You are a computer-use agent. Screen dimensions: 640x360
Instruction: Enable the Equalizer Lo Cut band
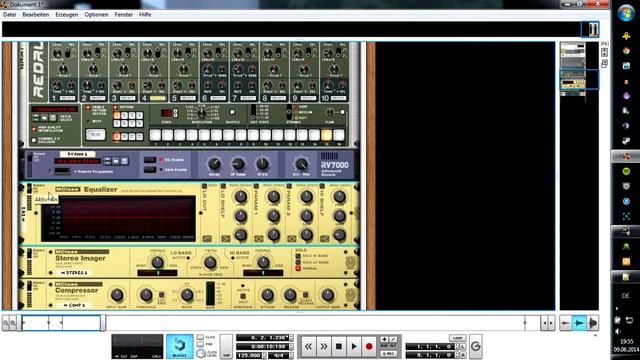(204, 186)
